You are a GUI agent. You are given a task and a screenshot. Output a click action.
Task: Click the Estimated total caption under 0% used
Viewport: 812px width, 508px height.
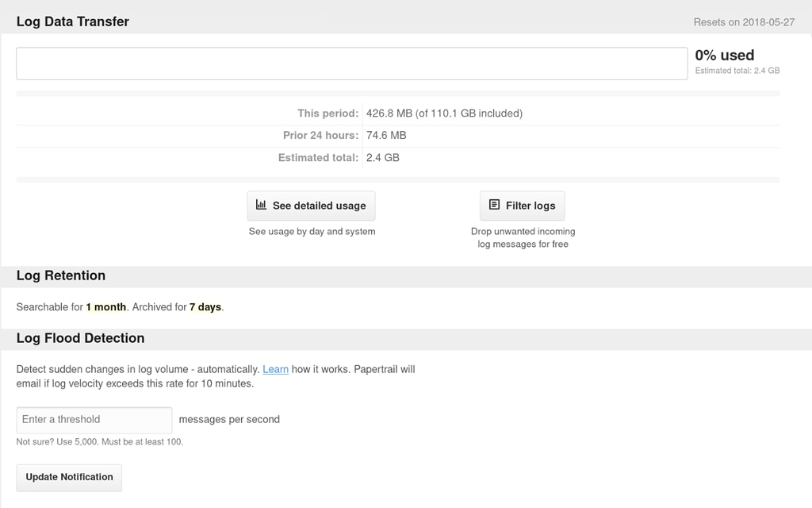point(736,70)
